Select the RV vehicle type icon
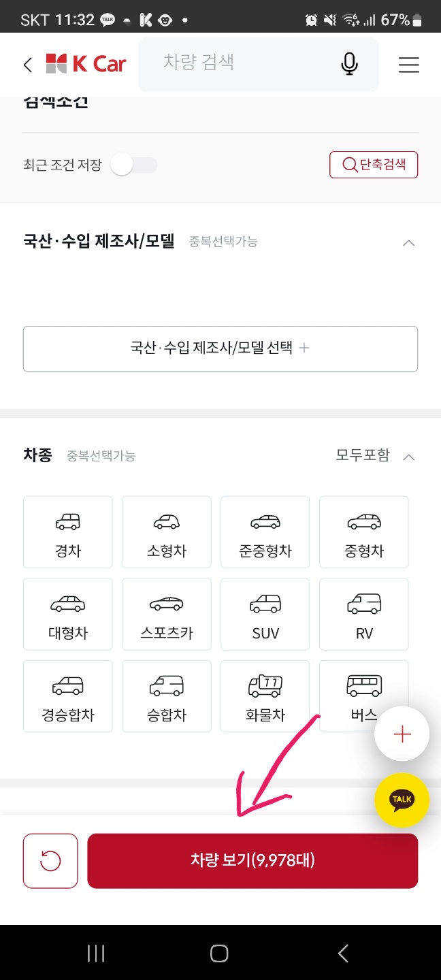The image size is (441, 980). (x=363, y=613)
